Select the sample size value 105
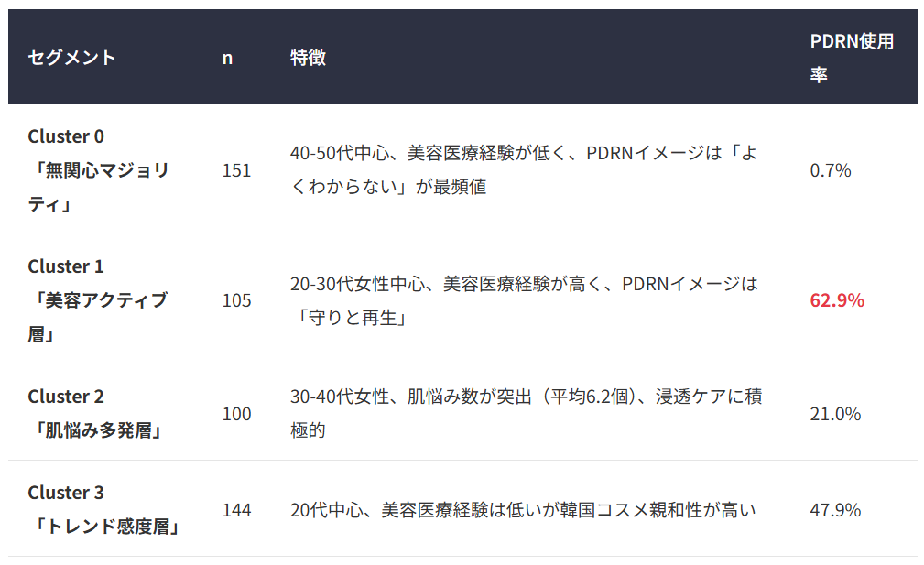This screenshot has height=565, width=924. tap(236, 300)
